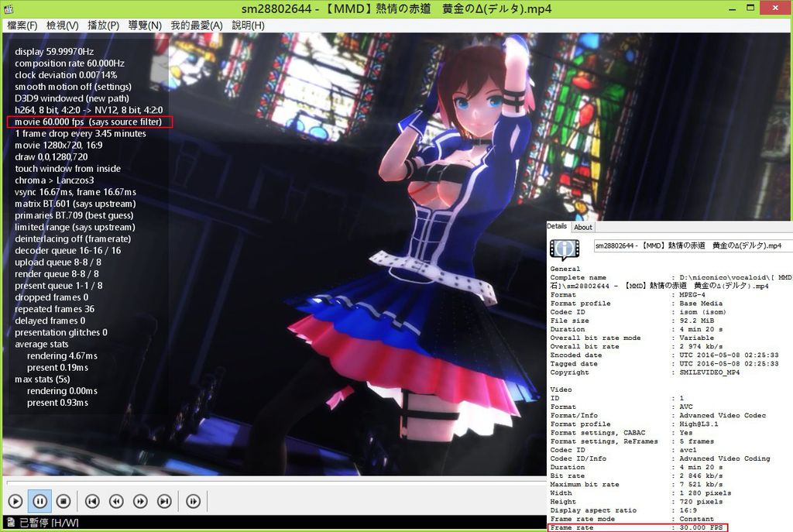Image resolution: width=793 pixels, height=532 pixels.
Task: Switch to the Details tab
Action: pos(558,226)
